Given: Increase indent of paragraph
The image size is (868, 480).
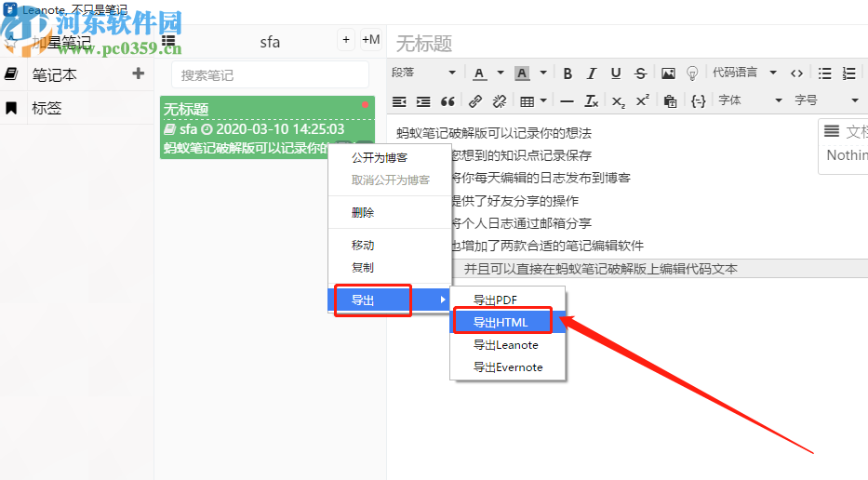Looking at the screenshot, I should (x=423, y=101).
